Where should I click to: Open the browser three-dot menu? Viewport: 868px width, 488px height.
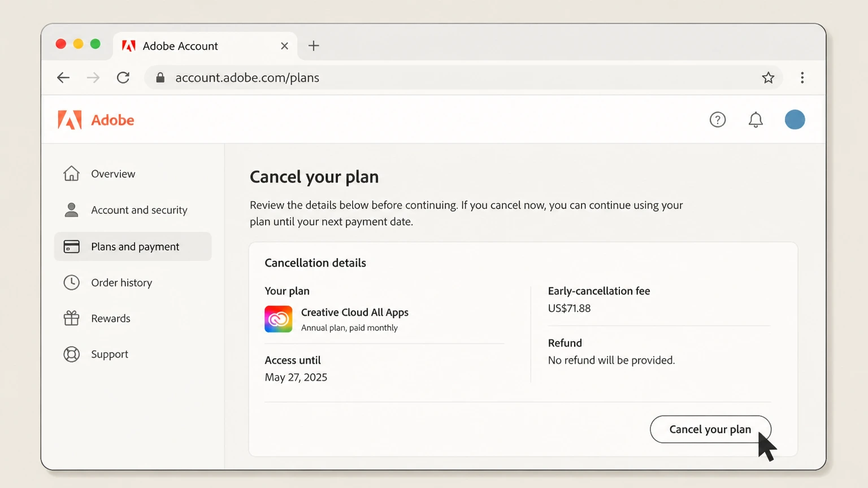pos(802,77)
